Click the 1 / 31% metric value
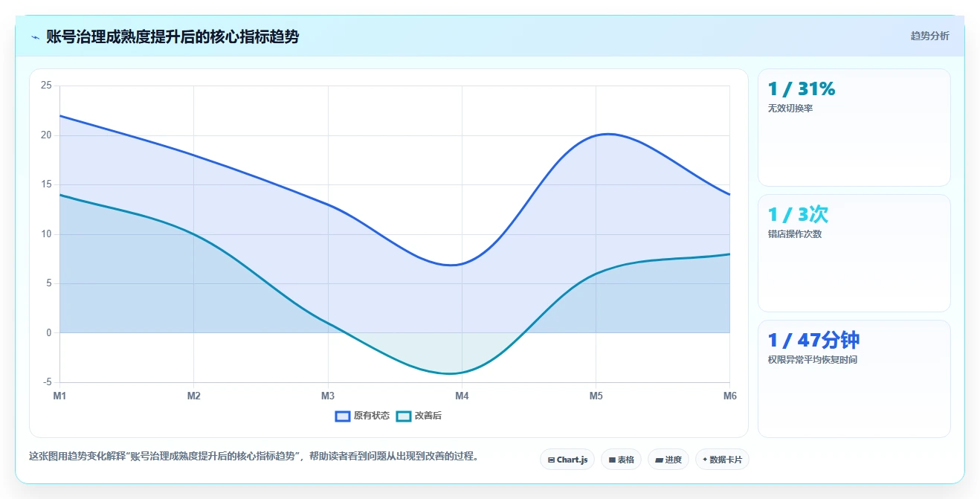 802,89
